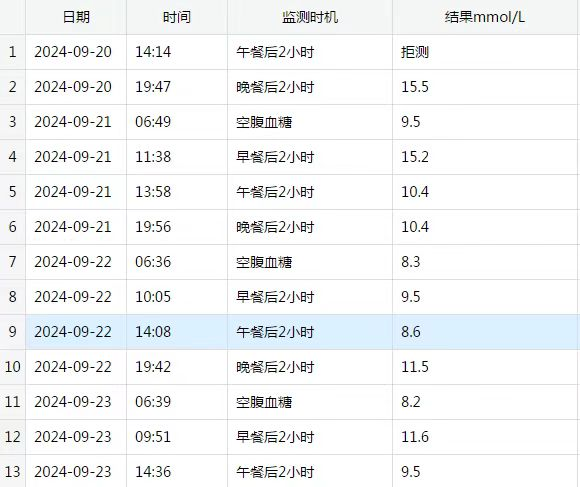580x487 pixels.
Task: Select the 监测时机 column header
Action: (310, 17)
